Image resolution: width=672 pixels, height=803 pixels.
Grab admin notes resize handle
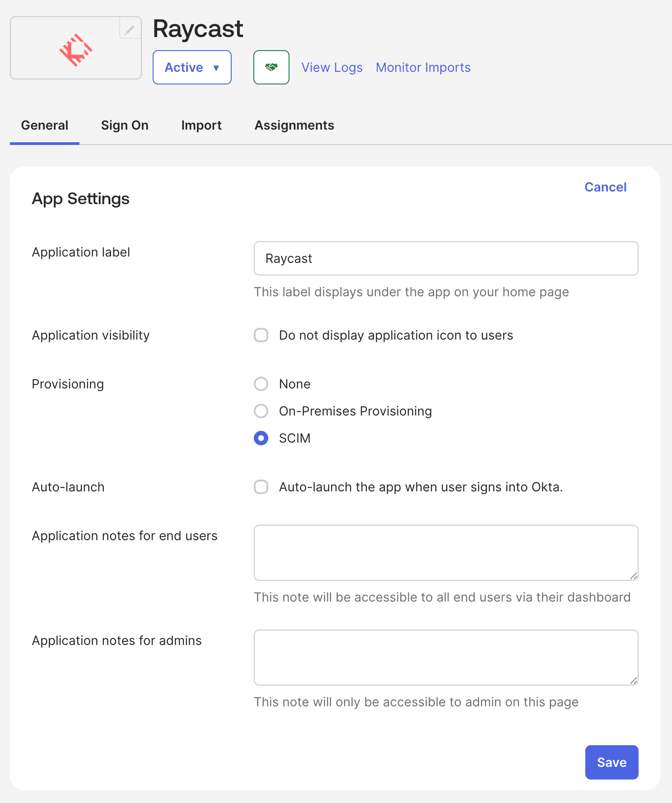634,681
